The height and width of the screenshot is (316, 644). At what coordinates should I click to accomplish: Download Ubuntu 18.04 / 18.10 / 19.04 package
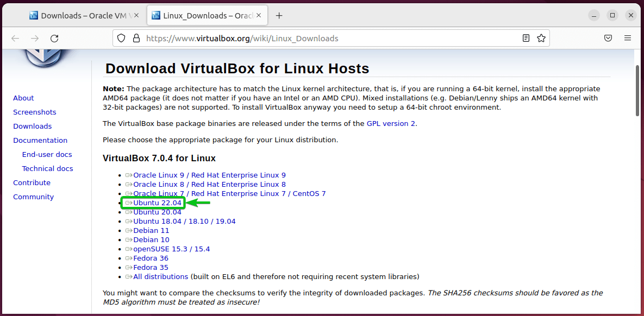184,221
